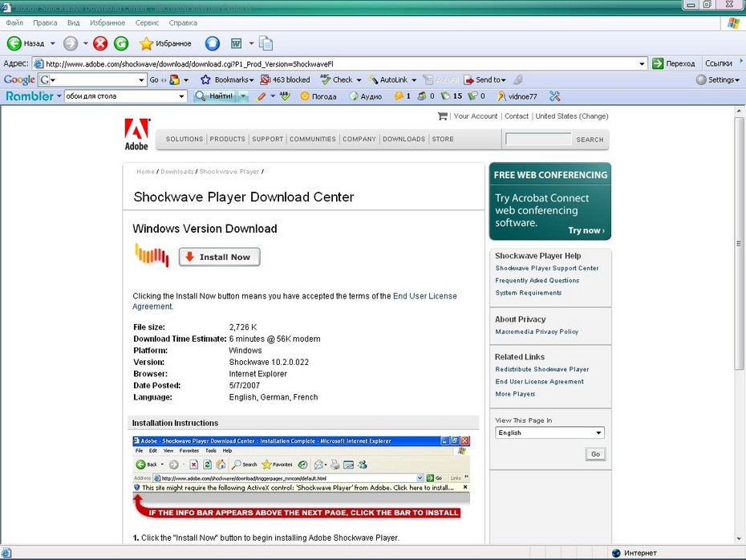Open the Сервис menu

[x=147, y=22]
